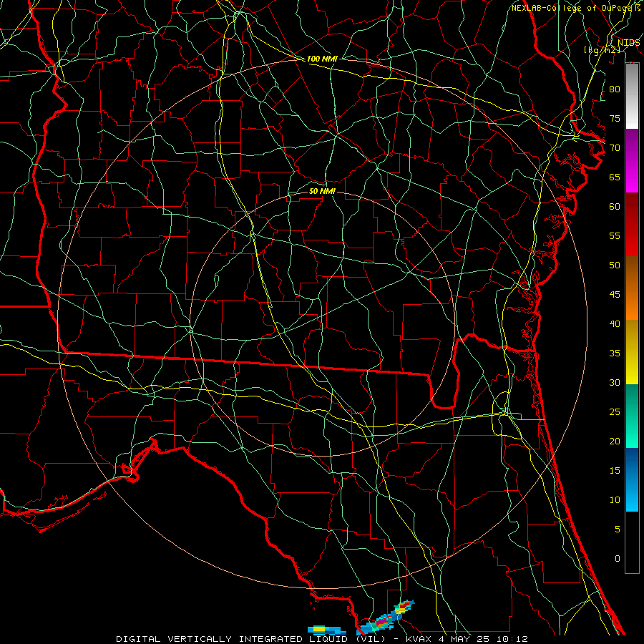
Task: Click the "DIGITAL VERTICALLY INTEGRATED LIQUID (VIL)" caption
Action: [x=250, y=639]
